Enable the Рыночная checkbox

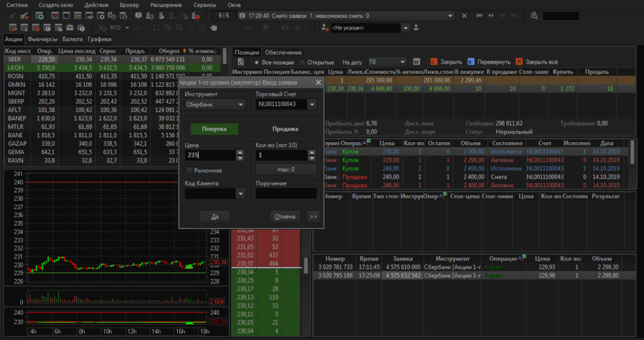pos(190,170)
